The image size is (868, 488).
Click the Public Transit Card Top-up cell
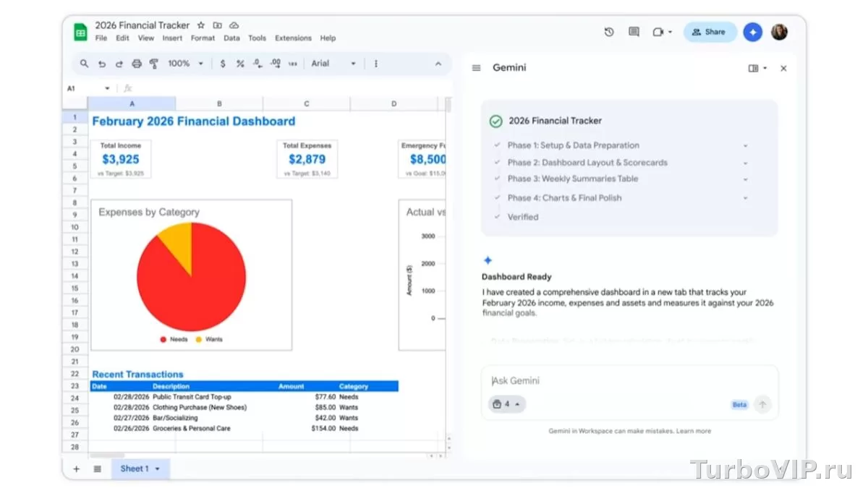pyautogui.click(x=192, y=397)
